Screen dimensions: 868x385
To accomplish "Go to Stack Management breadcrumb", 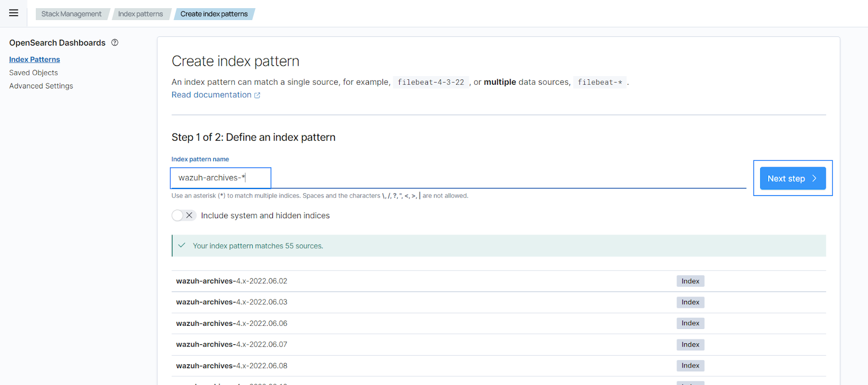I will coord(71,14).
